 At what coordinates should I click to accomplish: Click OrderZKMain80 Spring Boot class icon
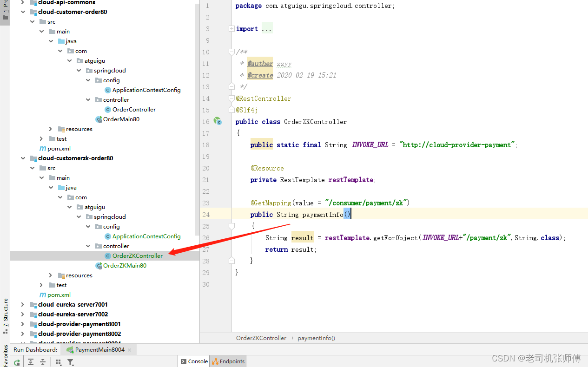(99, 266)
